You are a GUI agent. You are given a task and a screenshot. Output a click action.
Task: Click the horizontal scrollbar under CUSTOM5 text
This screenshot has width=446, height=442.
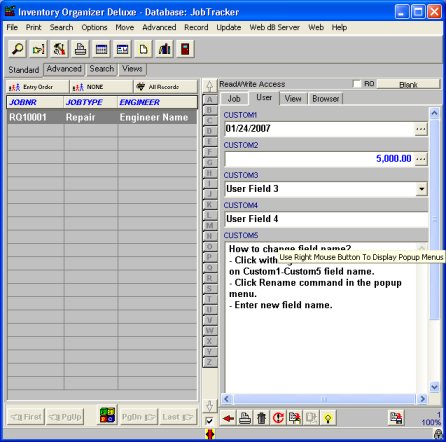324,399
